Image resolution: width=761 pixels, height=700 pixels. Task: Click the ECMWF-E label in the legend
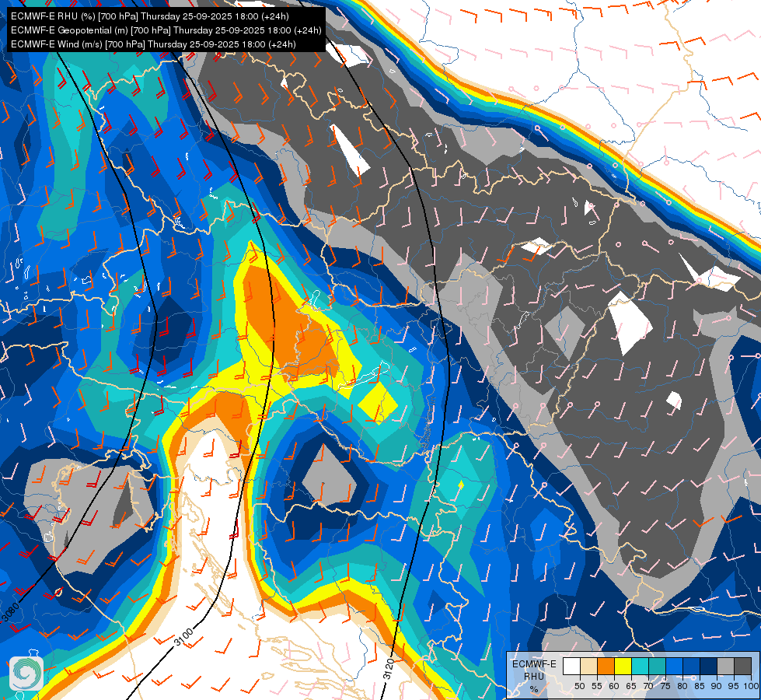[x=534, y=664]
